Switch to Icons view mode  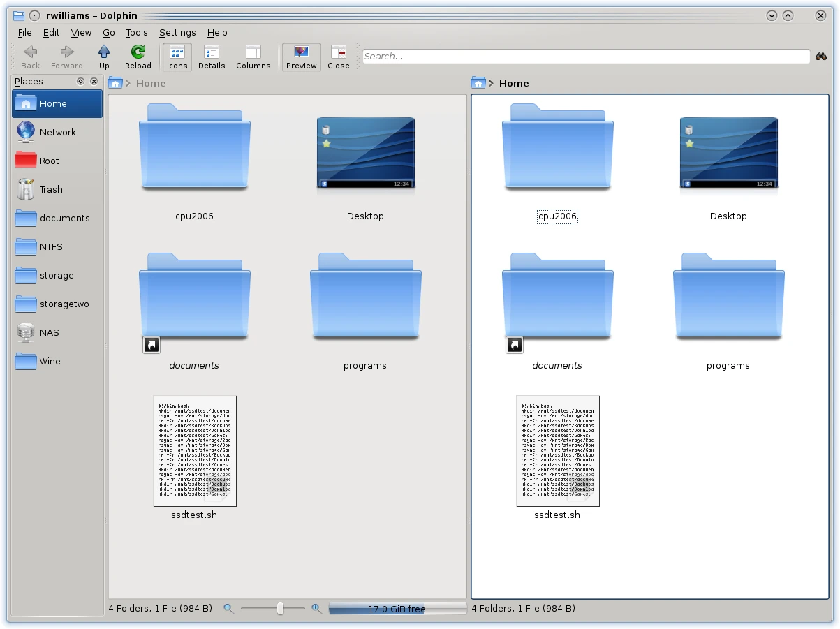[x=177, y=57]
